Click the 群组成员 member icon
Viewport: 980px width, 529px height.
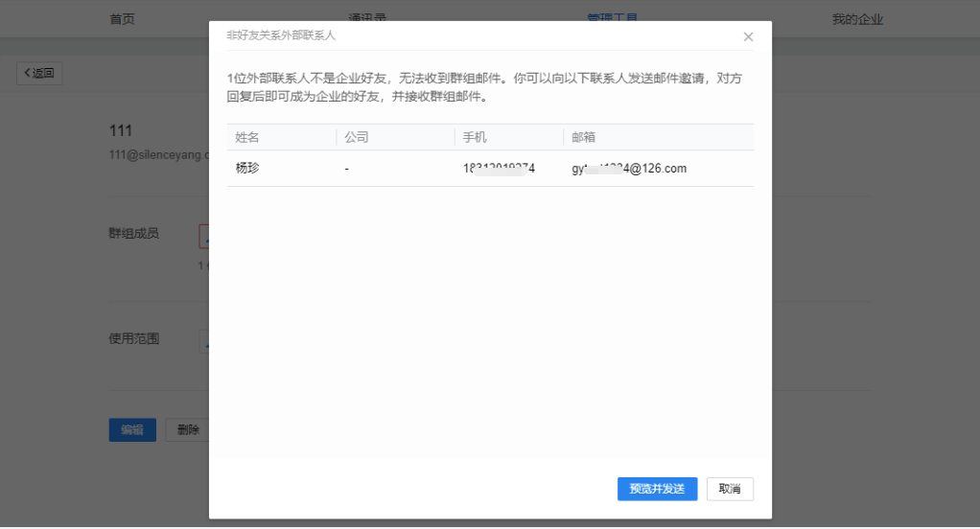(x=204, y=236)
